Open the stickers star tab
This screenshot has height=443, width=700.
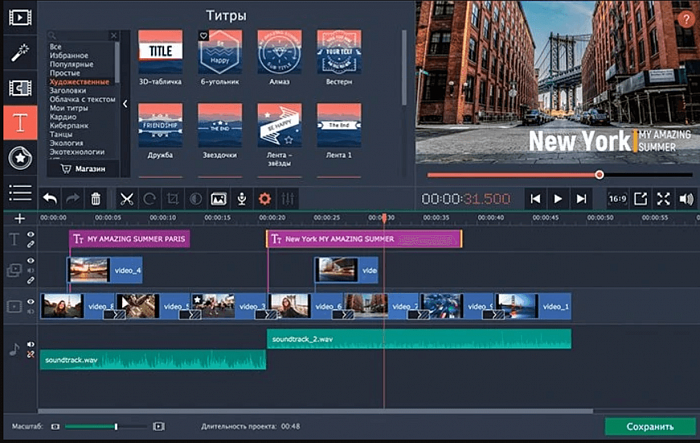click(x=20, y=158)
